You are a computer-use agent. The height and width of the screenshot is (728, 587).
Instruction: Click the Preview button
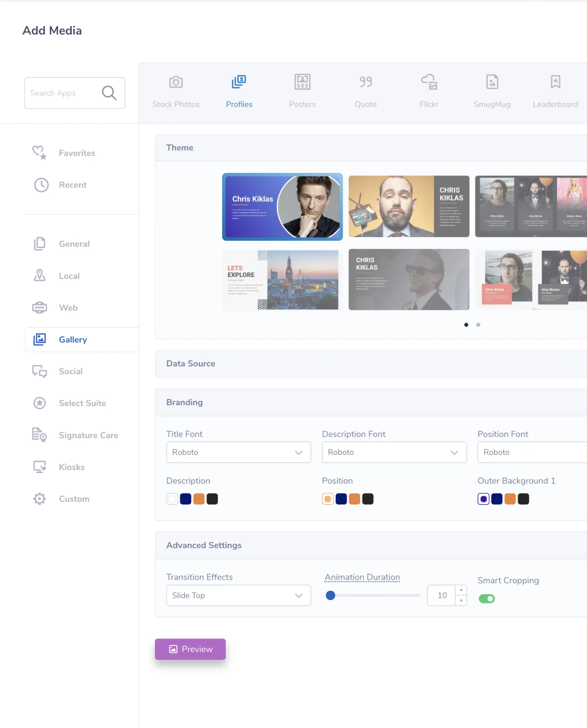(190, 649)
